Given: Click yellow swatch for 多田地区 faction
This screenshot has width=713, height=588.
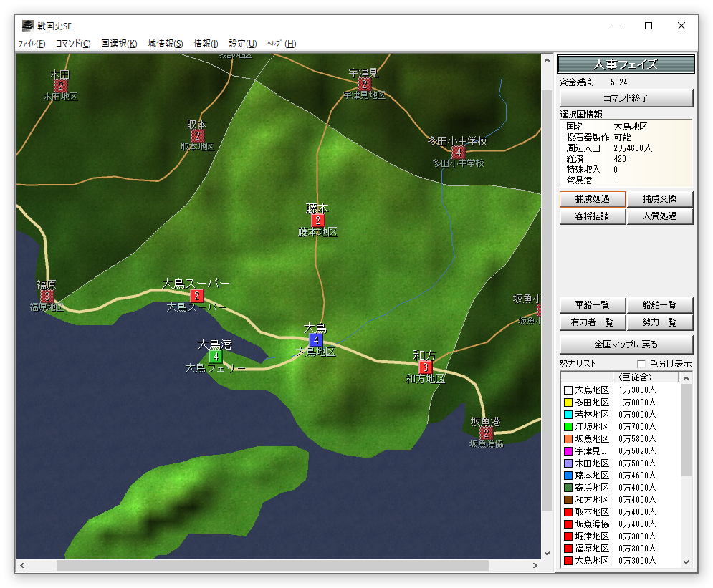Looking at the screenshot, I should coord(568,403).
